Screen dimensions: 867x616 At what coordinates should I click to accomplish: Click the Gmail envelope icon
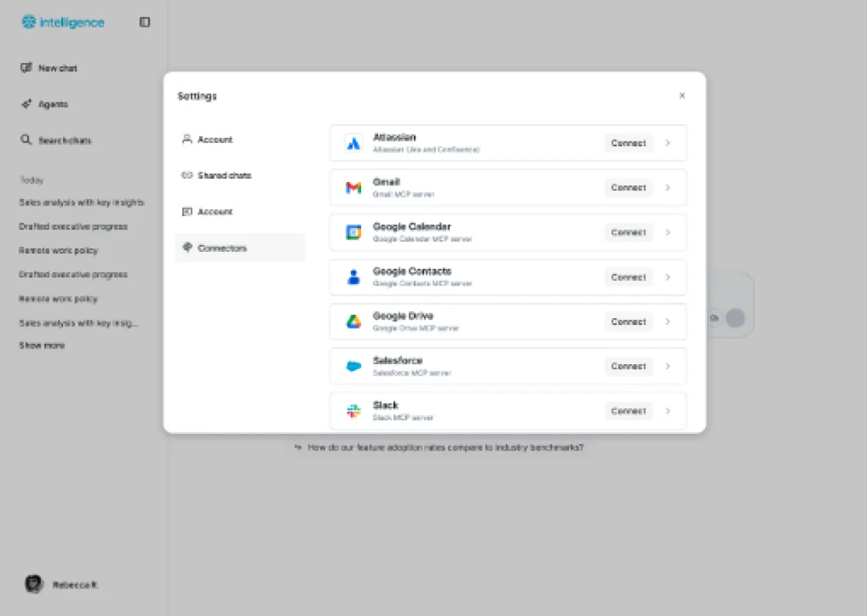tap(354, 188)
